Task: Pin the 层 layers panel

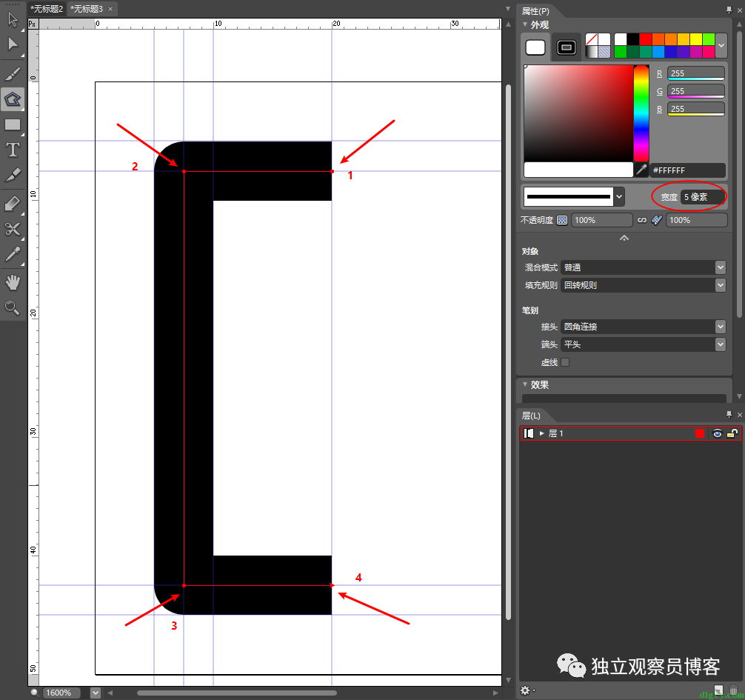Action: click(x=729, y=414)
